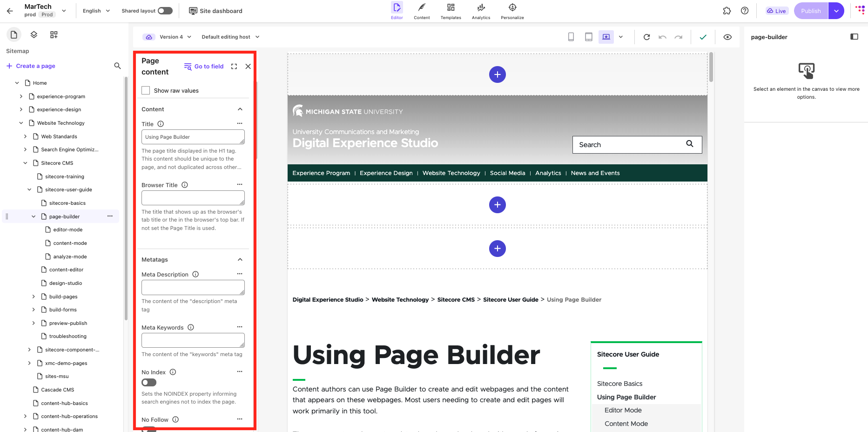Click the back arrow beside MarTech

click(x=10, y=11)
